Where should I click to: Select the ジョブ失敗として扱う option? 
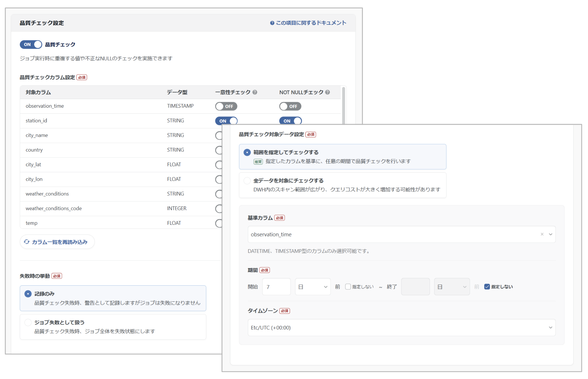[28, 322]
